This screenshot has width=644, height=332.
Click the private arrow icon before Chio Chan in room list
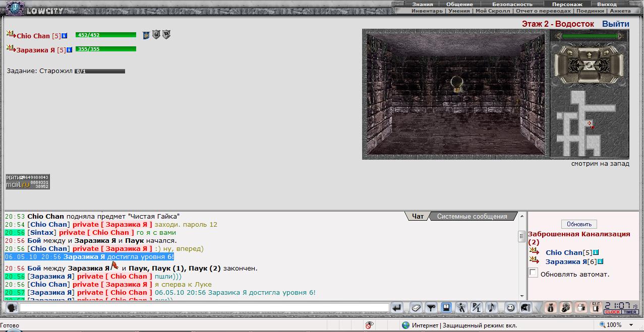coord(534,251)
